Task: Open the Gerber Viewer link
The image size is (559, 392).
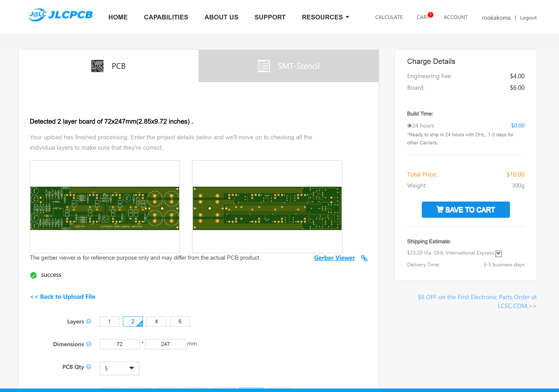Action: coord(334,258)
